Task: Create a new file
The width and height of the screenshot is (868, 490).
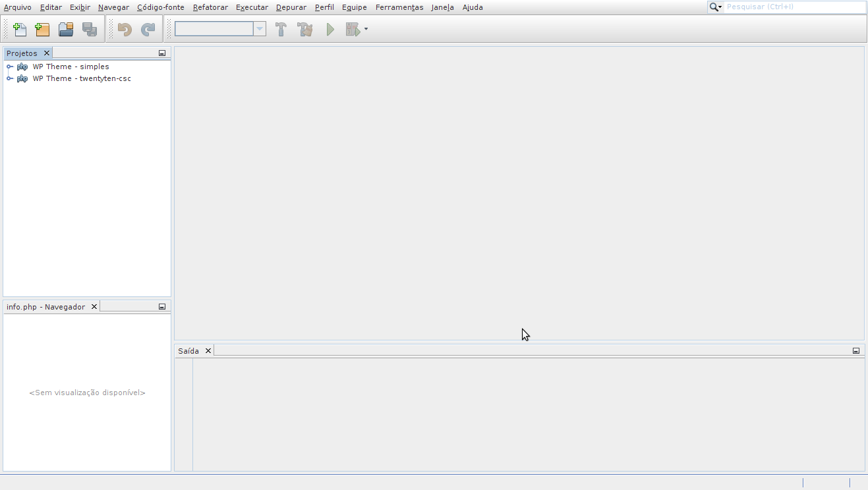Action: point(18,29)
